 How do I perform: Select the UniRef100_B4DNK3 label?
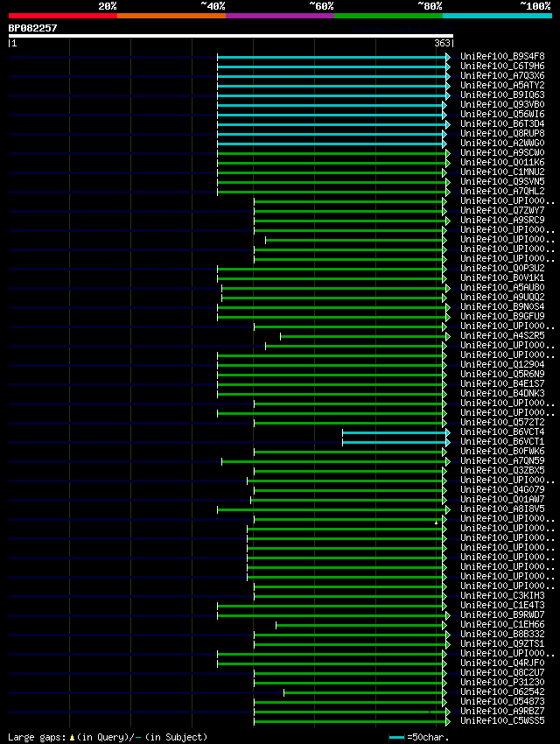click(502, 393)
